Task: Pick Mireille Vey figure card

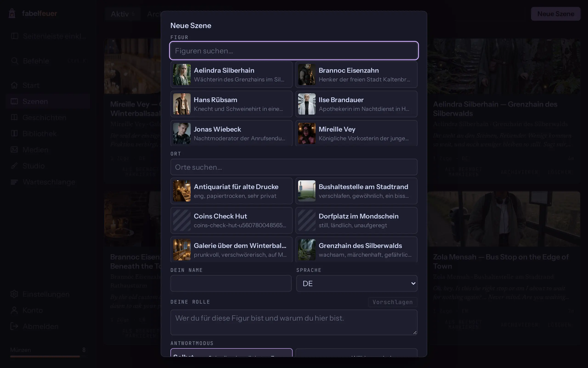Action: pos(356,133)
